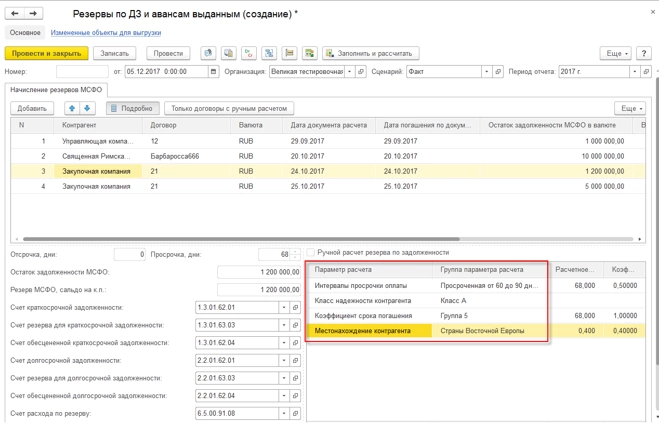Switch to Измененные объекты для выгрузки

(x=105, y=33)
